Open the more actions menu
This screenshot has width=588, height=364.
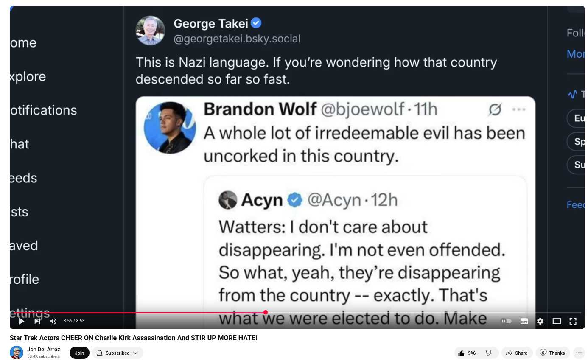[579, 353]
